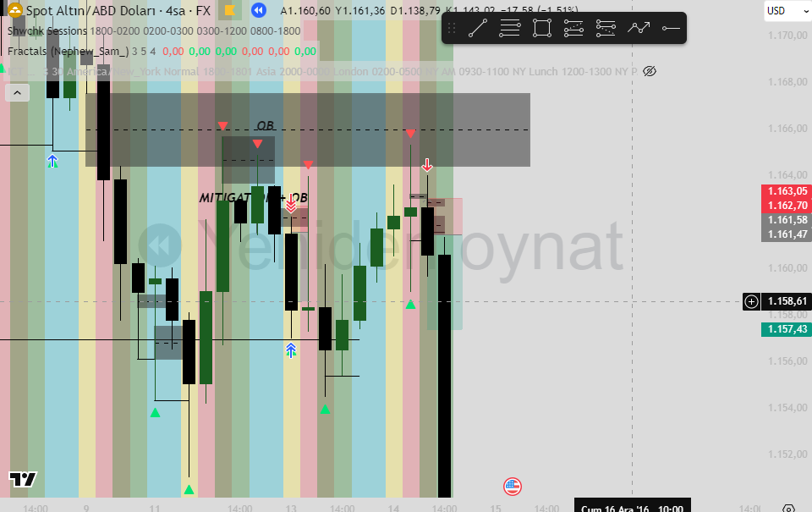Select the Horizontal Ray tool
Viewport: 812px width, 512px height.
[x=671, y=28]
